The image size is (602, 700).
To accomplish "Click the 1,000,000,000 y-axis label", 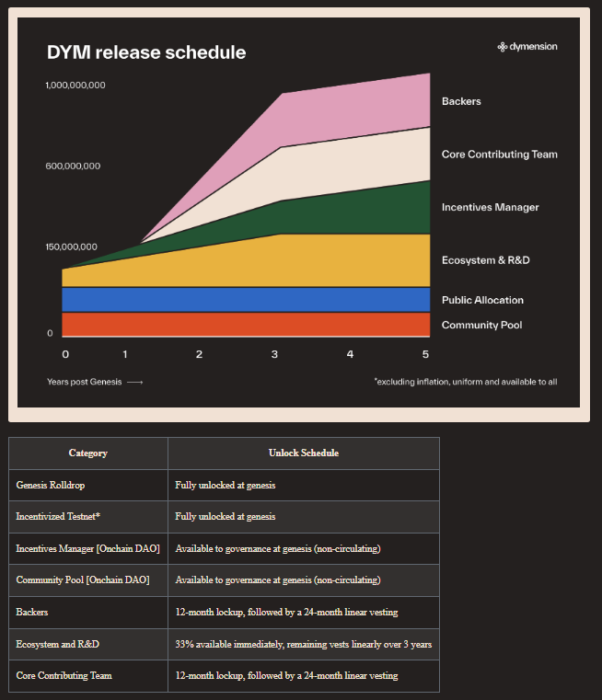I will [75, 86].
